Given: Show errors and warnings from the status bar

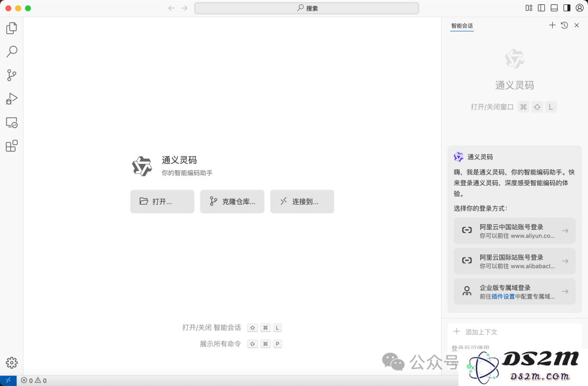Looking at the screenshot, I should point(34,381).
